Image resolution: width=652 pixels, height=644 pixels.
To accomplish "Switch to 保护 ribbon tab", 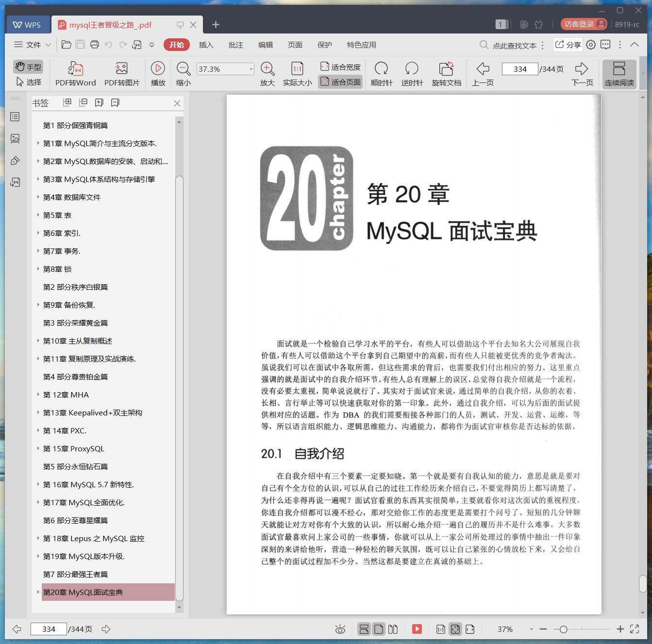I will (325, 45).
